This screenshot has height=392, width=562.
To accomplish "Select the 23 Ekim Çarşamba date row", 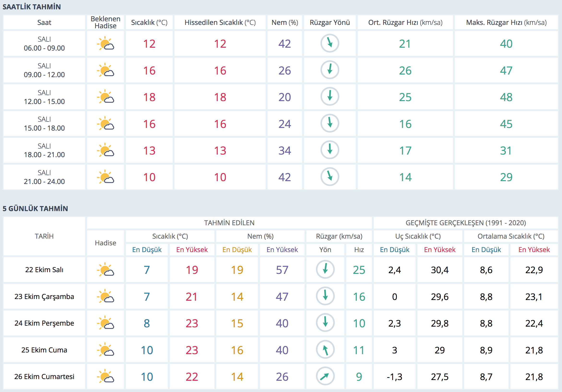I will click(x=44, y=296).
